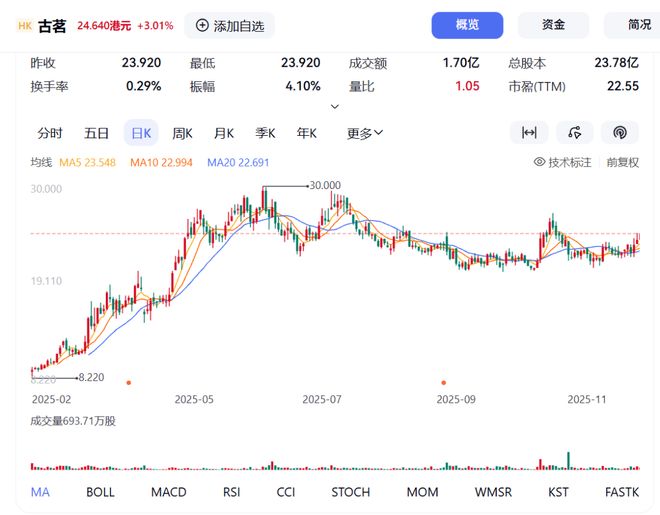Select the BOLL indicator
Screen dimensions: 660x515
click(x=100, y=492)
